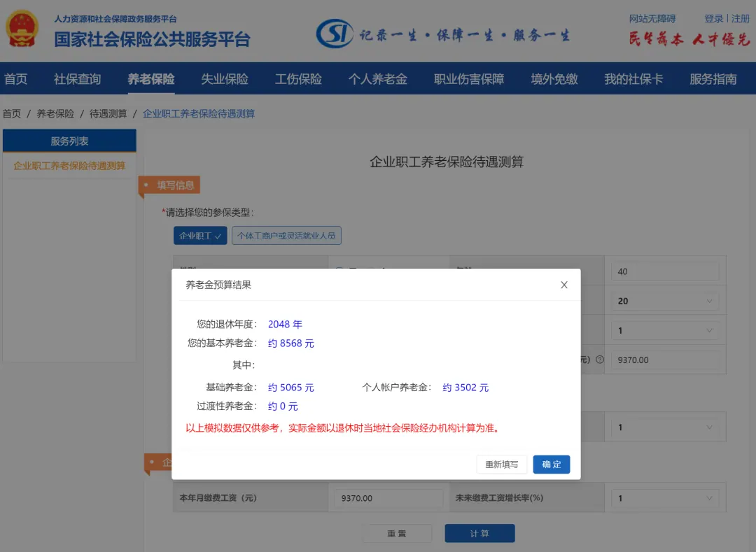Select the 企业职工 insurance type
The image size is (756, 552).
[x=200, y=236]
